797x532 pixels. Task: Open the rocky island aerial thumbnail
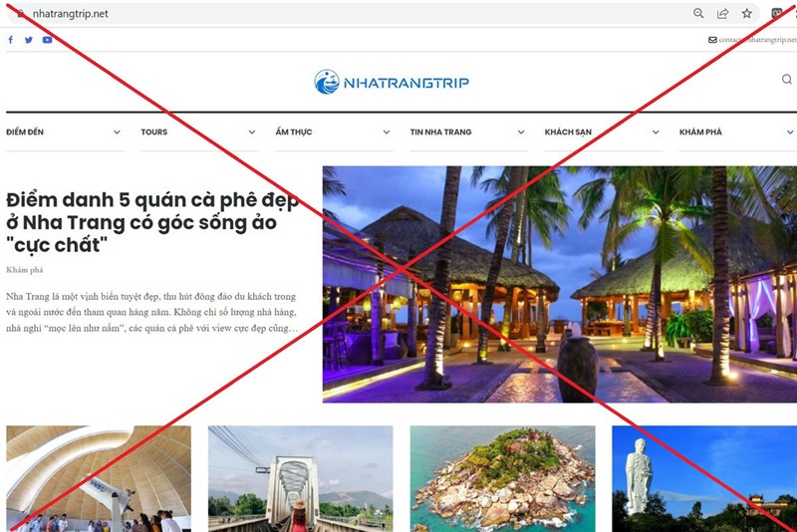point(503,478)
